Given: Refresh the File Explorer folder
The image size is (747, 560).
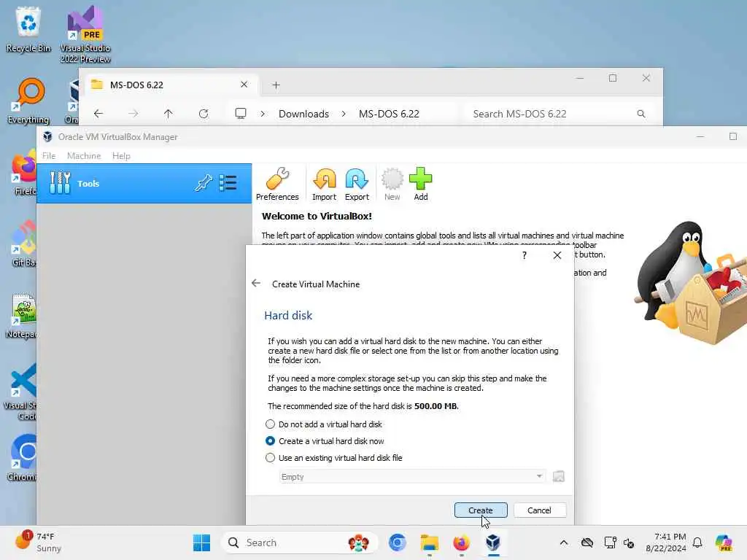Looking at the screenshot, I should pyautogui.click(x=204, y=113).
